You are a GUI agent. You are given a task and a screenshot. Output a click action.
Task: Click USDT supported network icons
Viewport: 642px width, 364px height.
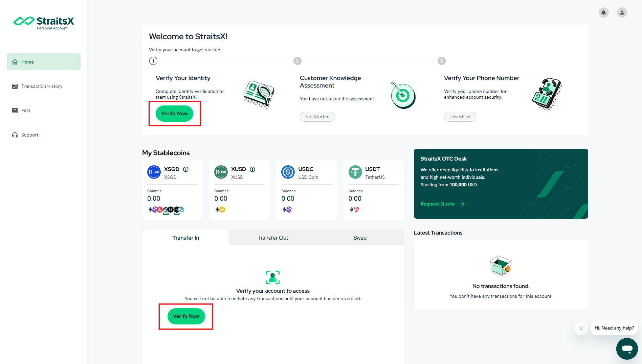(x=354, y=210)
